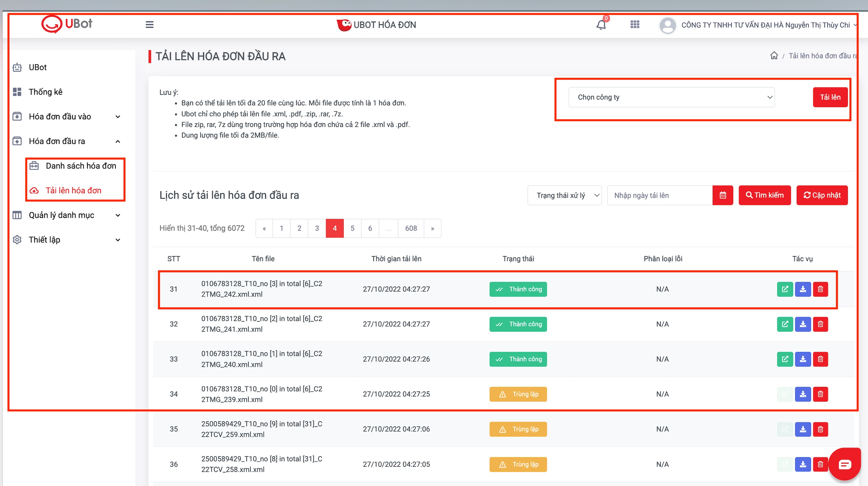Open the apps grid icon
This screenshot has width=868, height=486.
(635, 25)
